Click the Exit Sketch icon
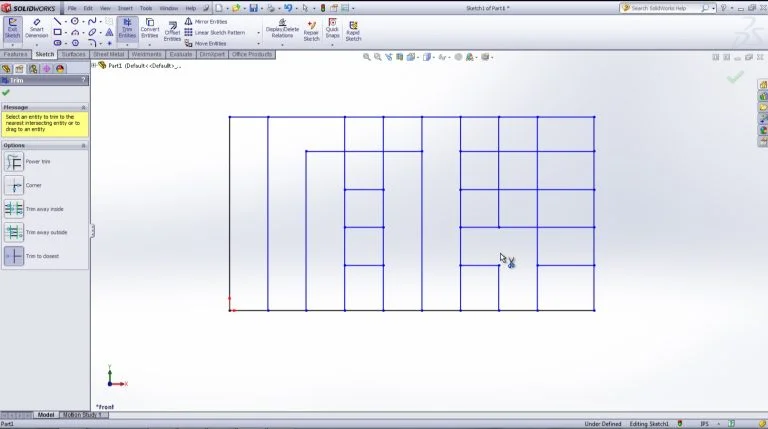Viewport: 768px width, 429px height. coord(12,28)
